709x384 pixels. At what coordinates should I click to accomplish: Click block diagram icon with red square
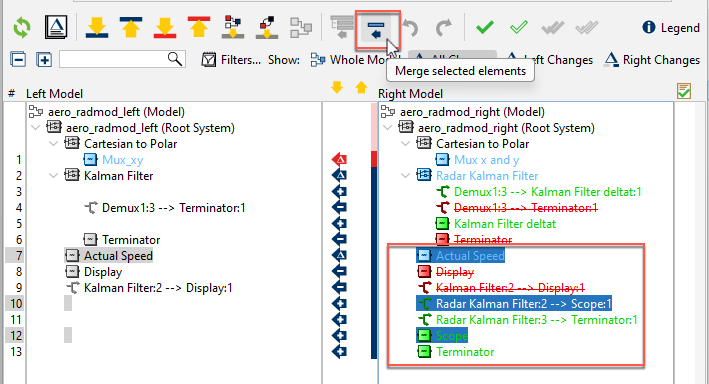[x=267, y=27]
